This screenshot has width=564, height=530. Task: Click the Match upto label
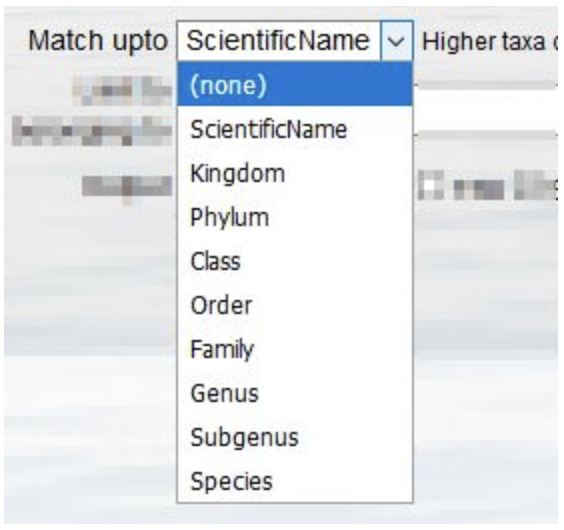click(98, 41)
